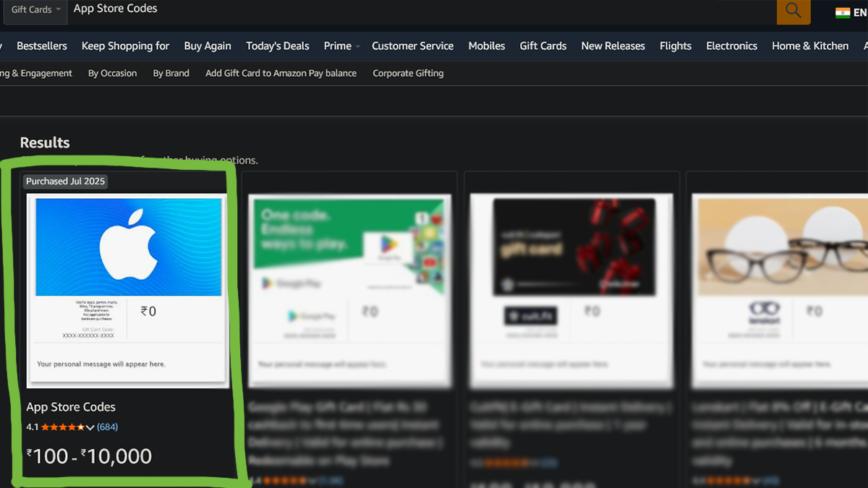Click the Results heading
This screenshot has height=488, width=868.
pos(45,142)
